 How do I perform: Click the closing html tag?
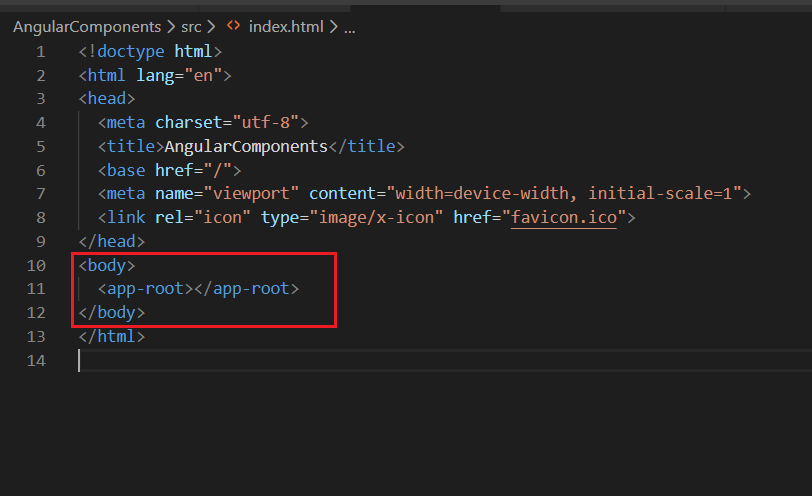(x=111, y=337)
